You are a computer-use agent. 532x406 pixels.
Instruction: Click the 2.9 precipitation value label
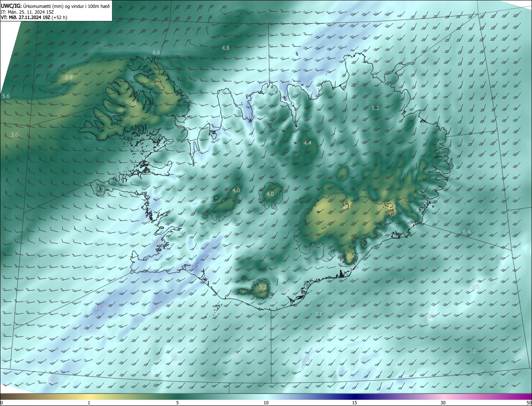point(69,77)
